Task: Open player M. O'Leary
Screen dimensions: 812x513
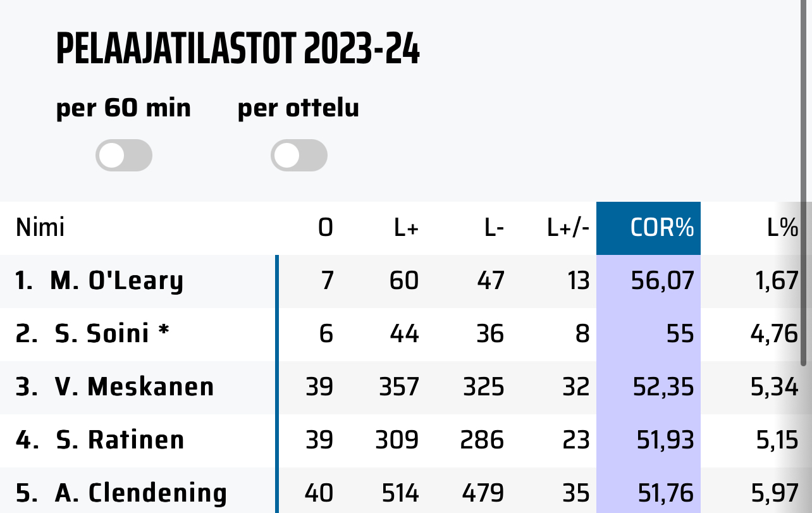Action: (116, 281)
